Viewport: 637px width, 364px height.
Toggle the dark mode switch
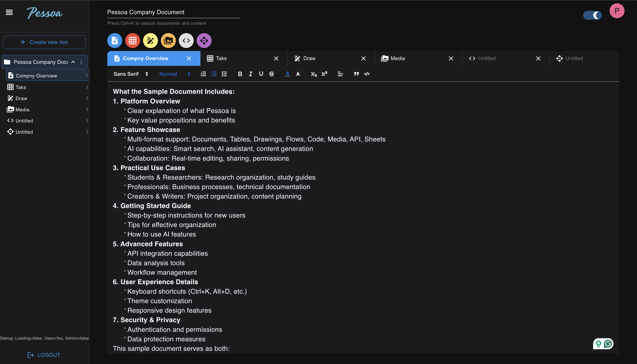pos(592,15)
